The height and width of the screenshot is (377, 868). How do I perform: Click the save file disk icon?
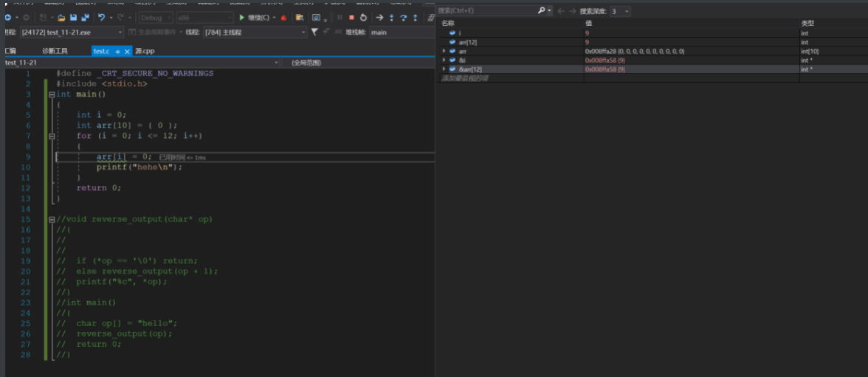pyautogui.click(x=73, y=17)
